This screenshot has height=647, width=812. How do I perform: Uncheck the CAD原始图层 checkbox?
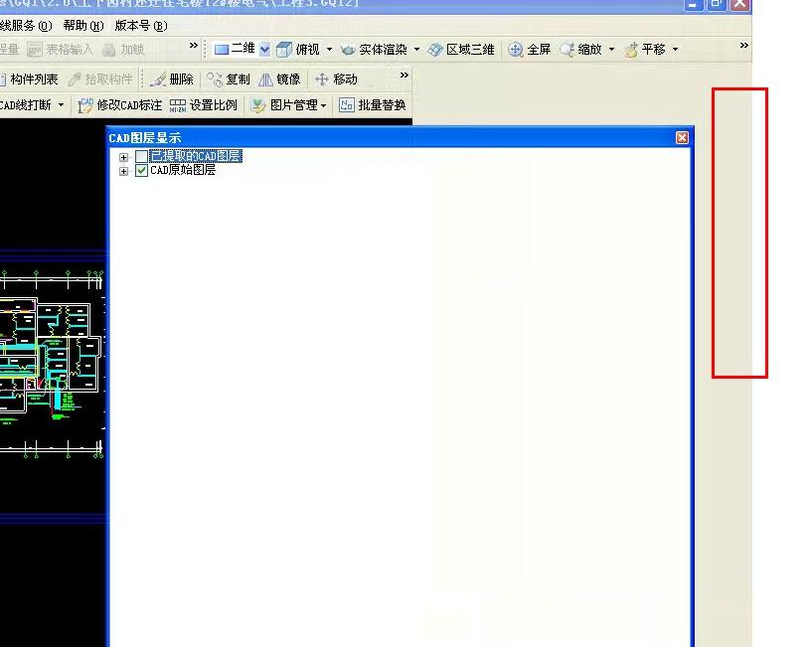pyautogui.click(x=142, y=171)
